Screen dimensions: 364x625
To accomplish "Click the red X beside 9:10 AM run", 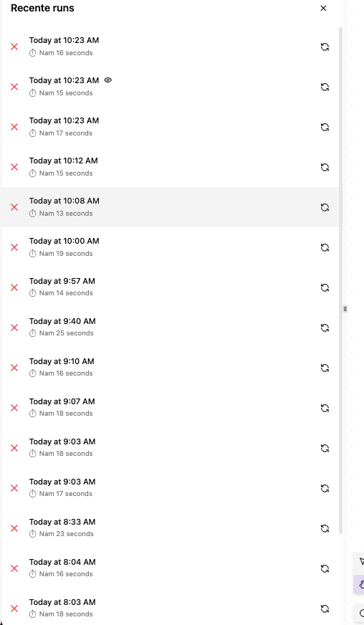I will tap(14, 368).
